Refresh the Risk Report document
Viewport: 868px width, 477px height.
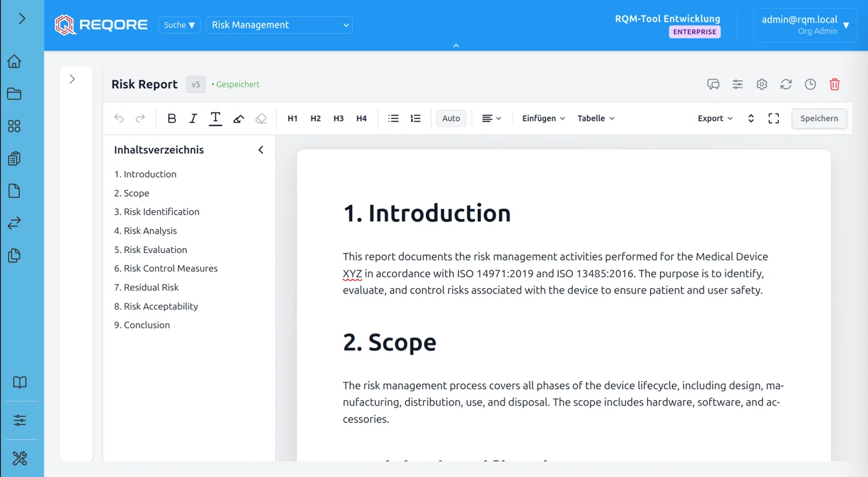pos(786,84)
